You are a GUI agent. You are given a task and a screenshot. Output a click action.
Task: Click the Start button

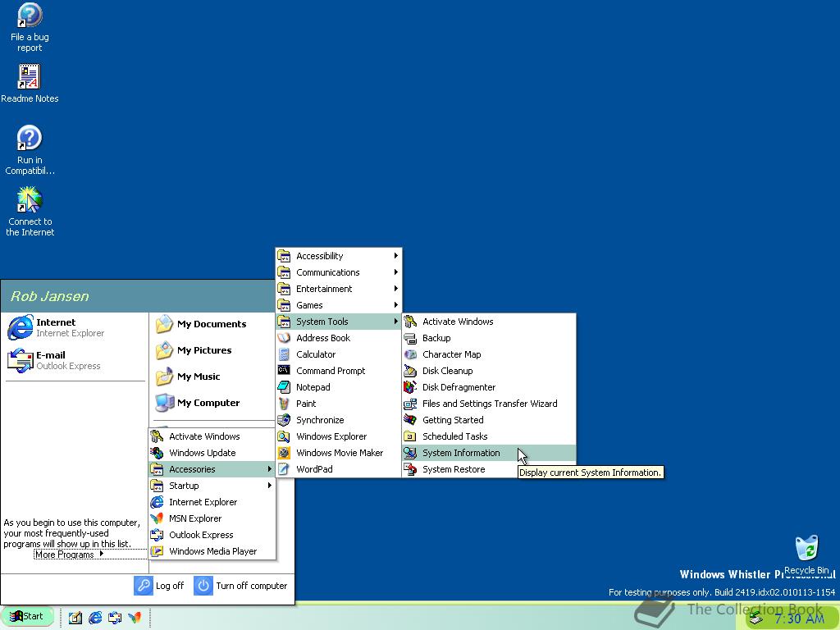pos(27,617)
